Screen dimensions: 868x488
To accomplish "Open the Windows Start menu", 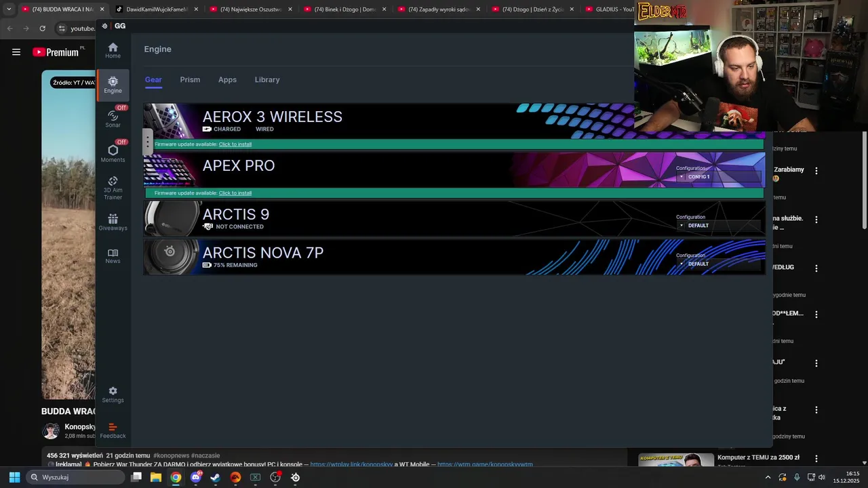I will point(14,477).
